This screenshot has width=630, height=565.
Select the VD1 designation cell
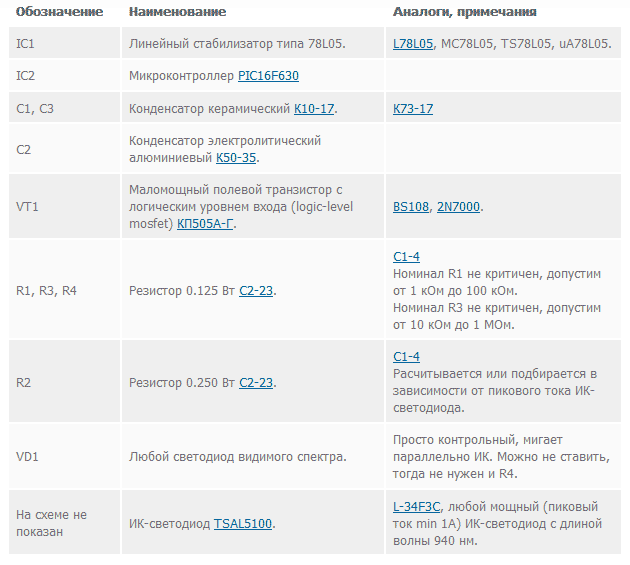coord(64,457)
